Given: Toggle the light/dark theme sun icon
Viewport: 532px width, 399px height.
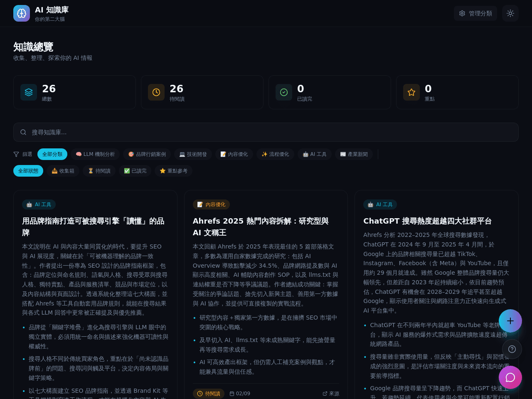Looking at the screenshot, I should 510,13.
